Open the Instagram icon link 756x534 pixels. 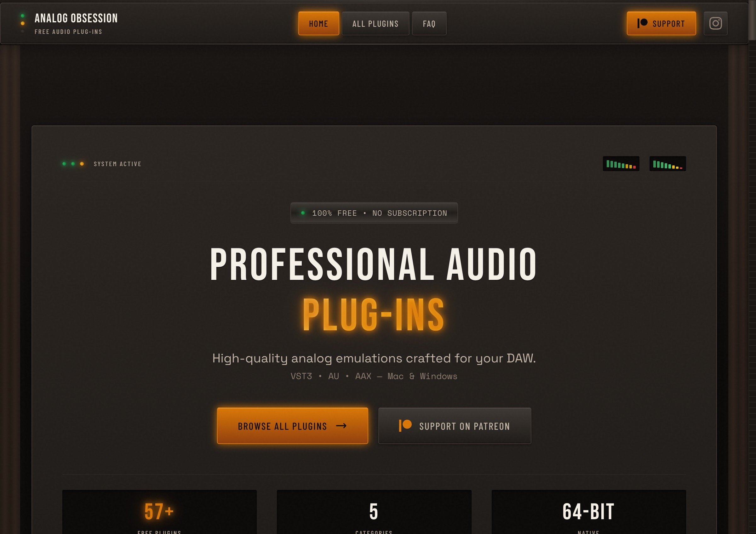point(715,23)
